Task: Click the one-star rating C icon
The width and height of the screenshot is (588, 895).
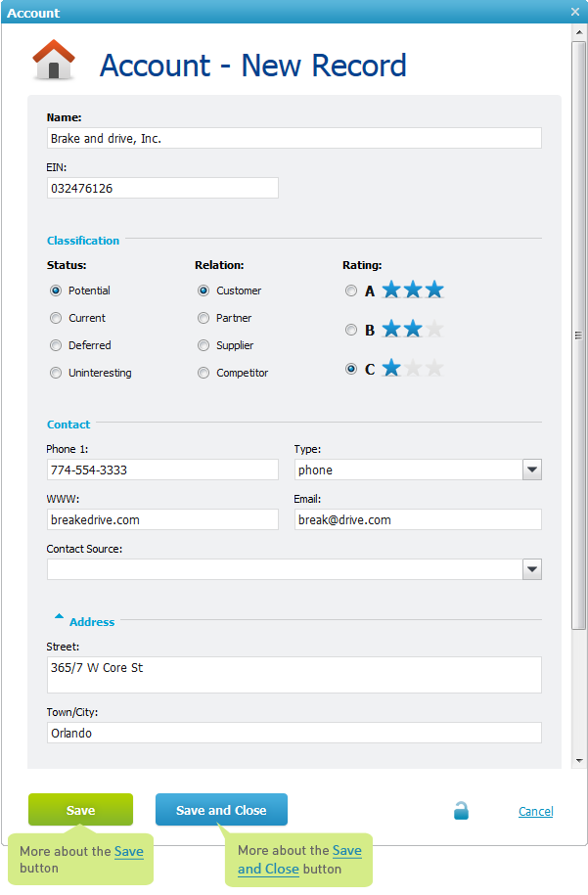Action: (413, 368)
